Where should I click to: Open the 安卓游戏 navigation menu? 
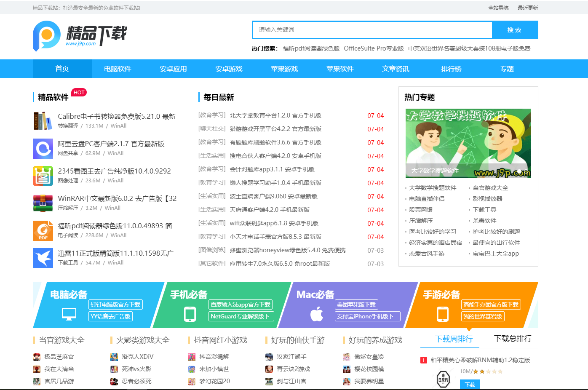point(229,69)
